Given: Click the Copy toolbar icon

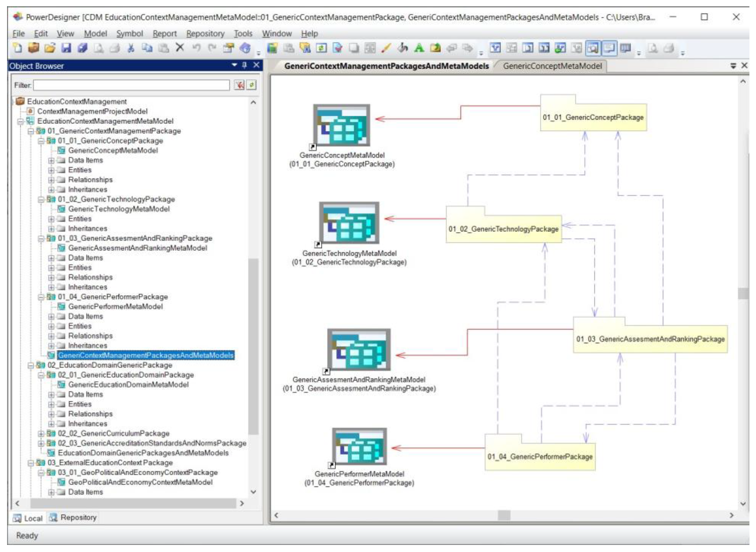Looking at the screenshot, I should coord(147,48).
